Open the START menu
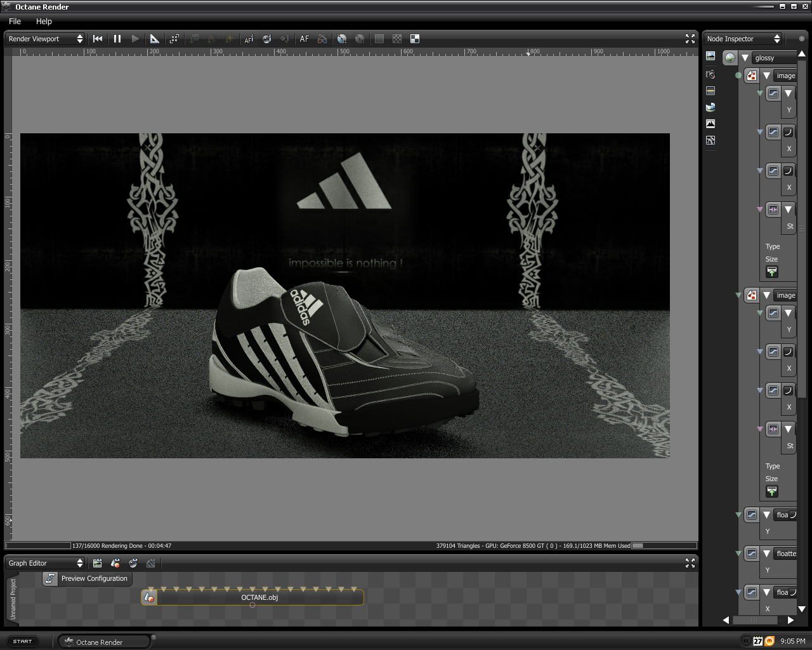 22,641
